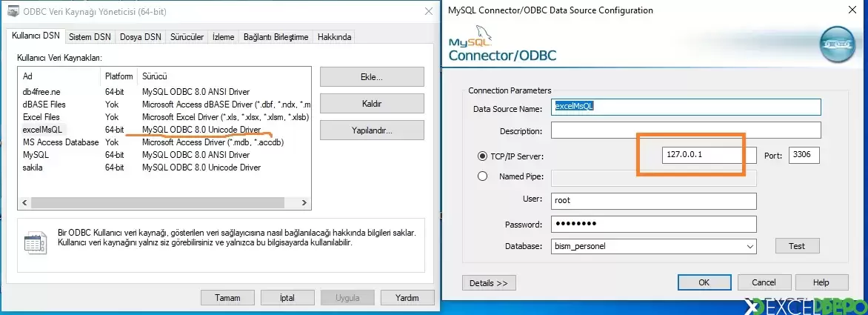Click OK in MySQL Connector dialog
Screen dimensions: 868x315
pyautogui.click(x=704, y=282)
